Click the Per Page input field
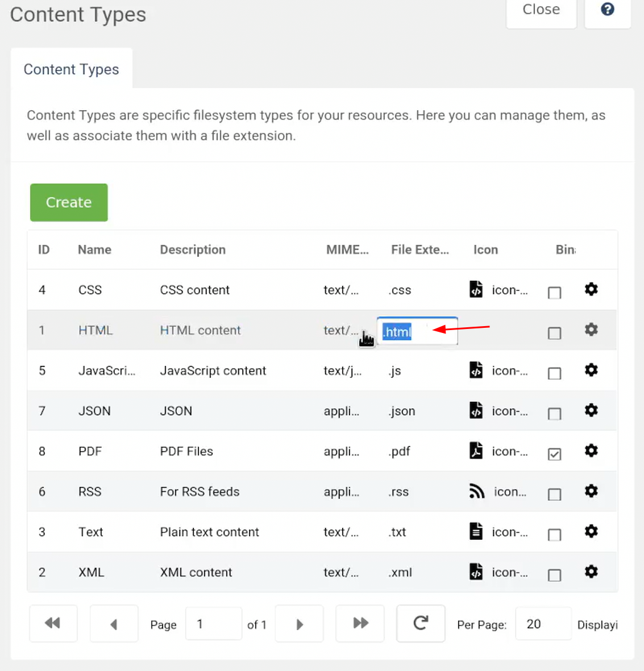 542,624
